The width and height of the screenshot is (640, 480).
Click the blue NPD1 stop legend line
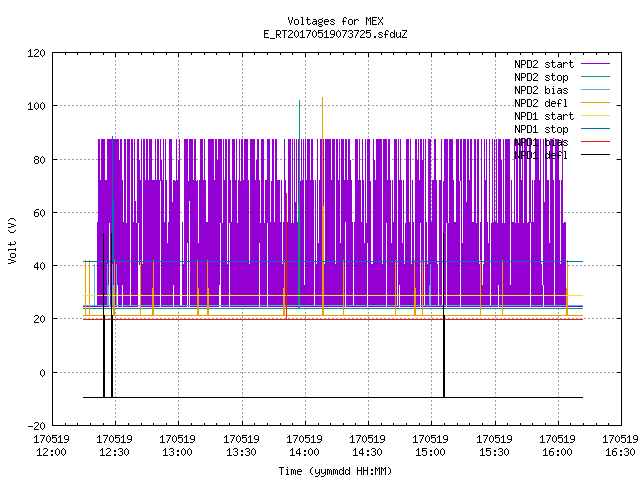pyautogui.click(x=596, y=129)
